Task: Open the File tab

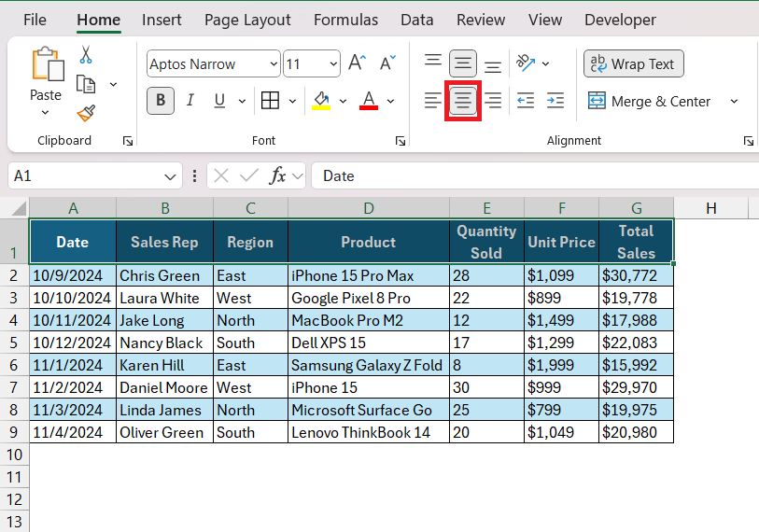Action: coord(35,20)
